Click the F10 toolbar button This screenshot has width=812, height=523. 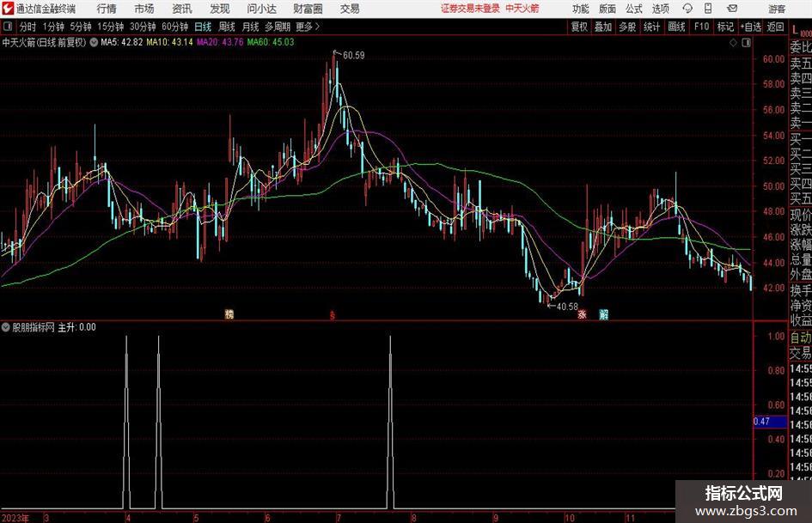702,27
